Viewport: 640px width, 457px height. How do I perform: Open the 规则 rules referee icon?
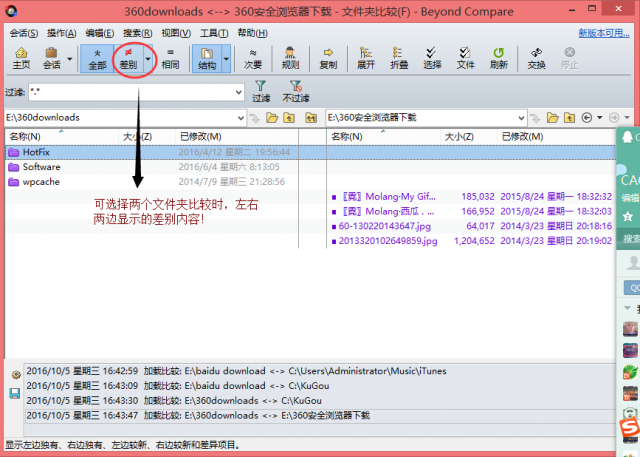coord(290,58)
